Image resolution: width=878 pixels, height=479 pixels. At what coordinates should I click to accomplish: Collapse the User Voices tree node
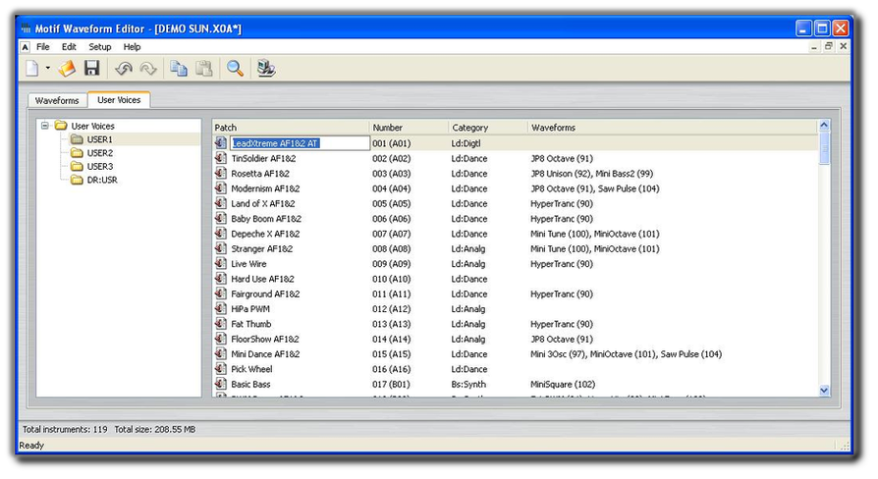click(x=45, y=125)
